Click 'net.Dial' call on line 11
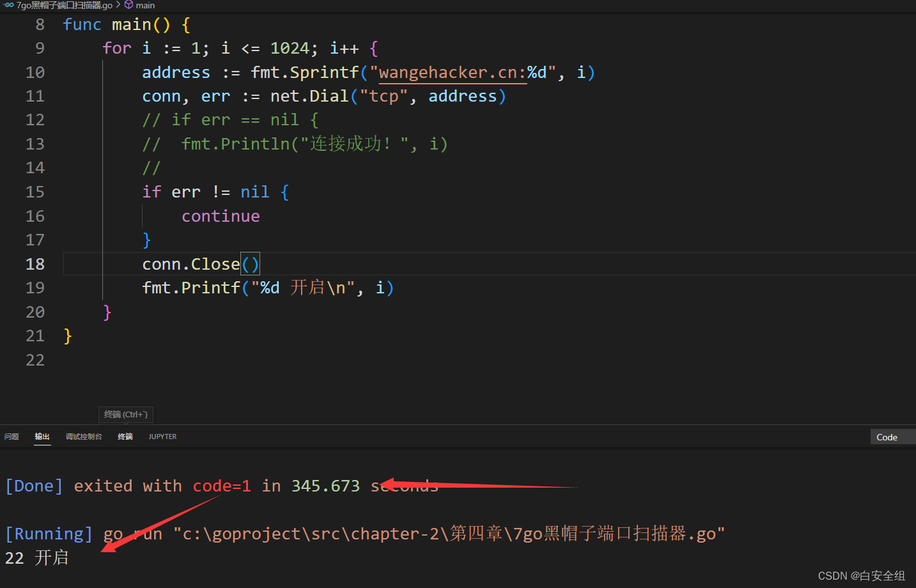The image size is (916, 588). click(x=309, y=97)
